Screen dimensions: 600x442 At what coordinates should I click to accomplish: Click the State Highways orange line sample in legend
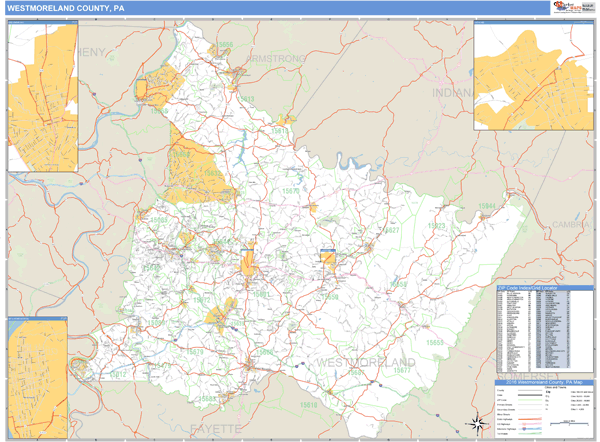click(530, 419)
